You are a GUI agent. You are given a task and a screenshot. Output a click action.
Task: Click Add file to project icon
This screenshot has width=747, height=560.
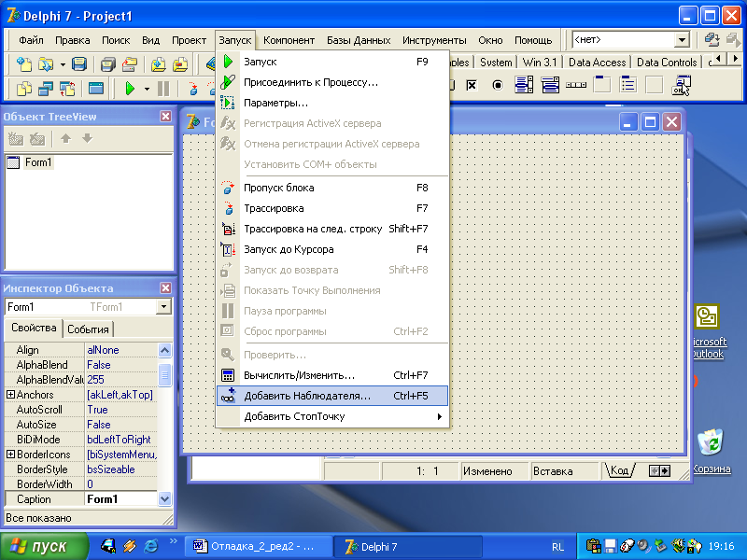158,63
